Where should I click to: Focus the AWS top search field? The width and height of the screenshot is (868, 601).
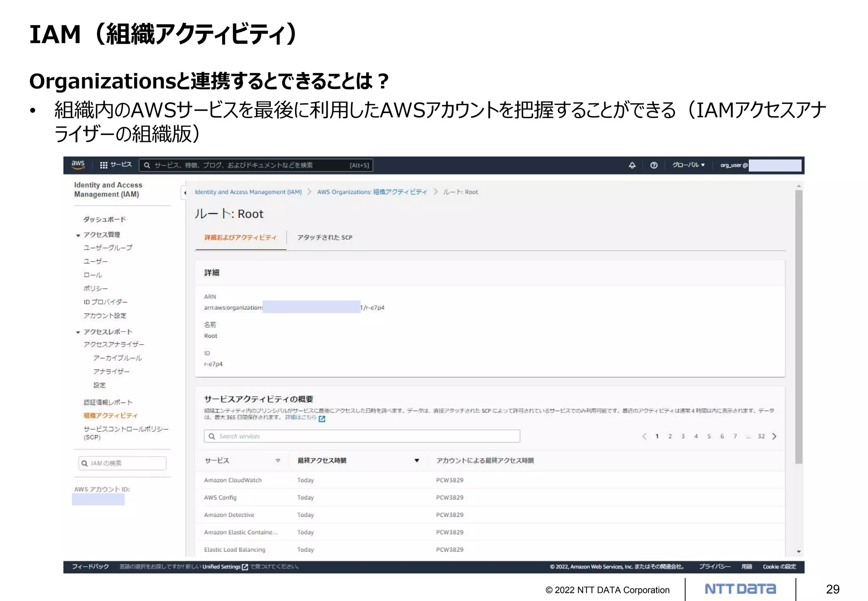[x=256, y=165]
